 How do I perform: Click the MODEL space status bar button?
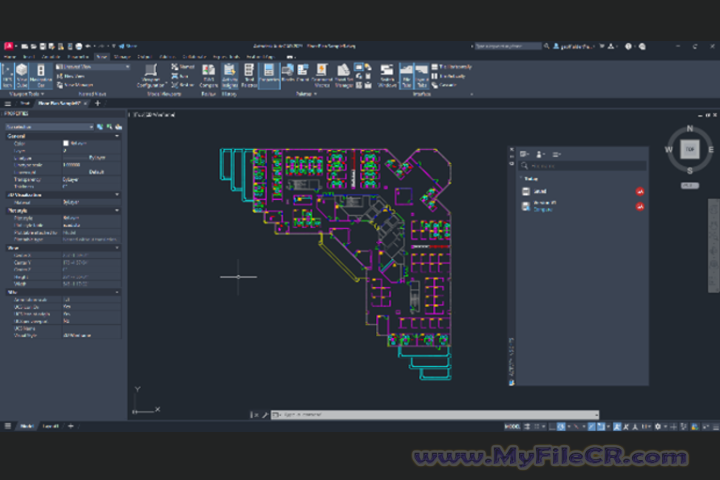[x=512, y=427]
